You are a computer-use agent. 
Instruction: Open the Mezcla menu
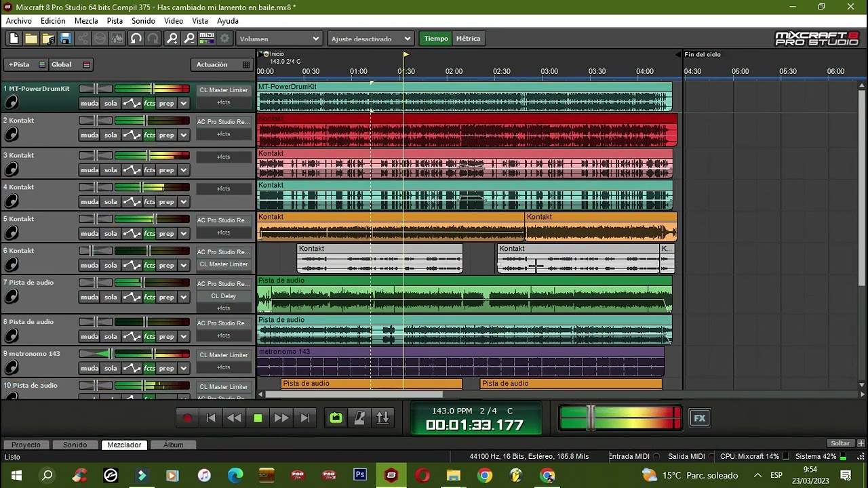point(86,21)
